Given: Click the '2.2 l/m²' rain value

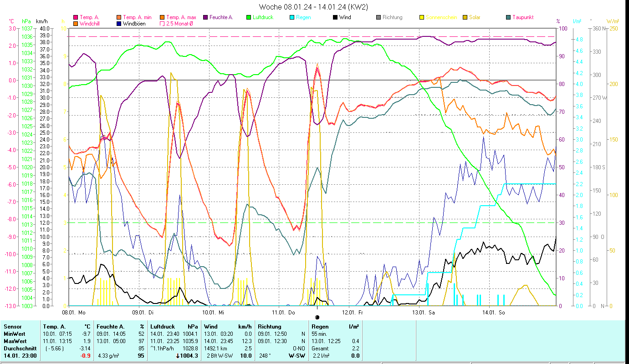Looking at the screenshot, I should tap(321, 356).
